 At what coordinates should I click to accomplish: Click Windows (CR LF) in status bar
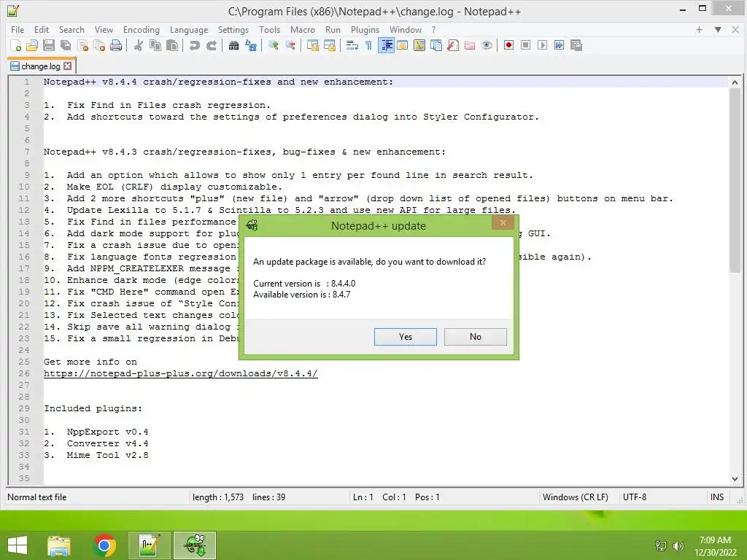pos(576,497)
